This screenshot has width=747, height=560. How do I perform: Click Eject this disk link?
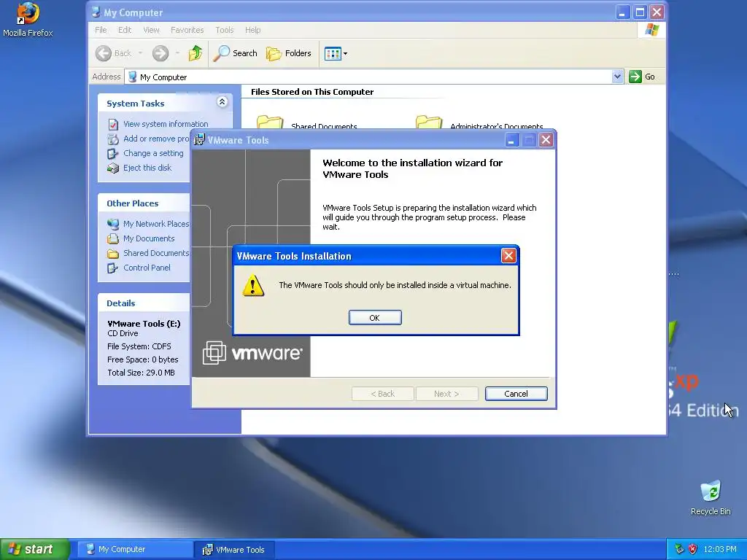(147, 168)
